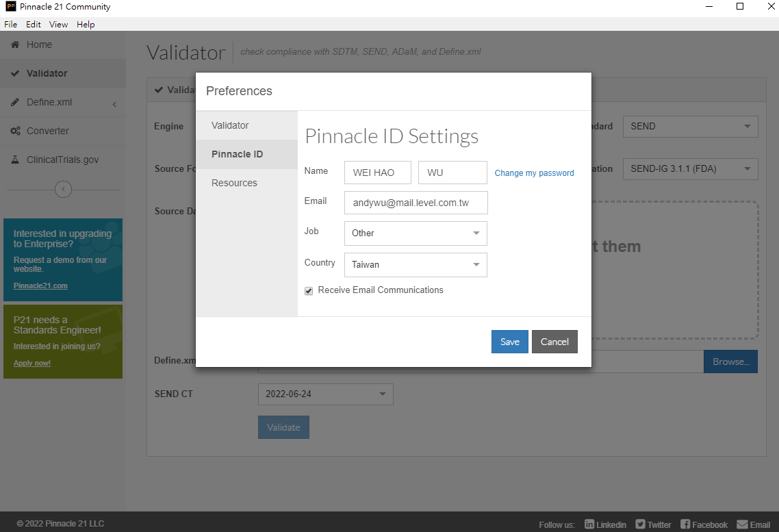Click the Twitter icon in footer

tap(640, 524)
